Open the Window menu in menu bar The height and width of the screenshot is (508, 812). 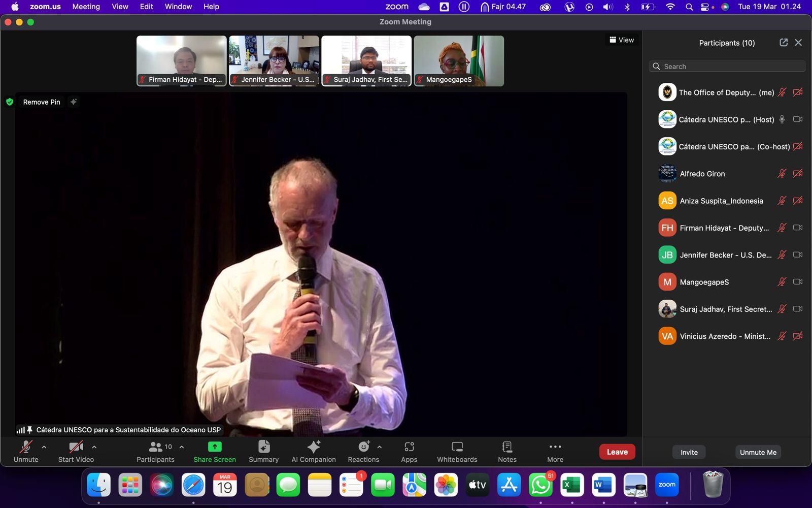[x=178, y=7]
